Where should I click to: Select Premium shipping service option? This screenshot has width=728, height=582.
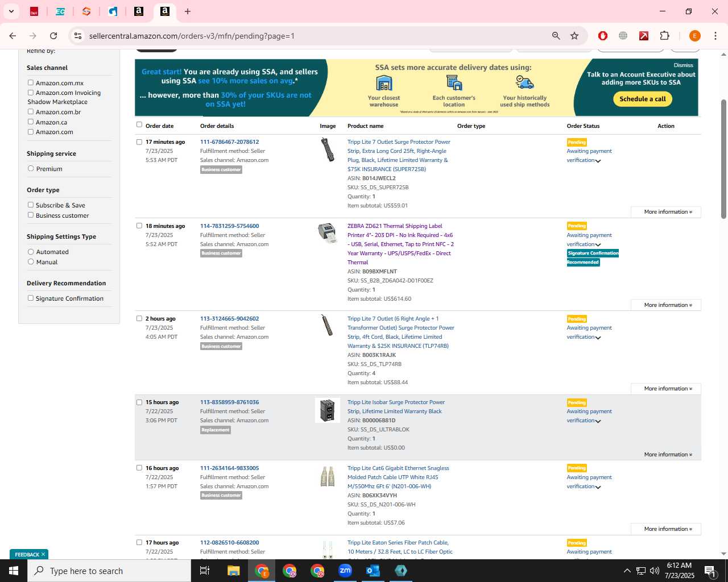pyautogui.click(x=31, y=168)
